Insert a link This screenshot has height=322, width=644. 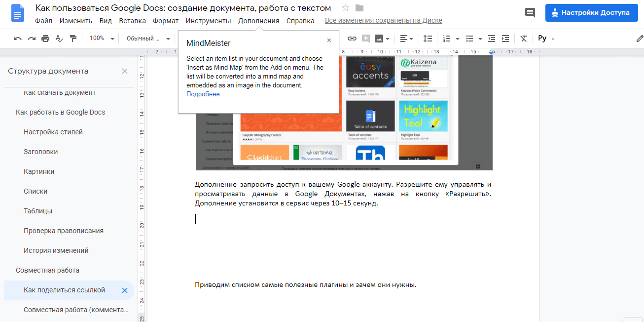point(352,38)
